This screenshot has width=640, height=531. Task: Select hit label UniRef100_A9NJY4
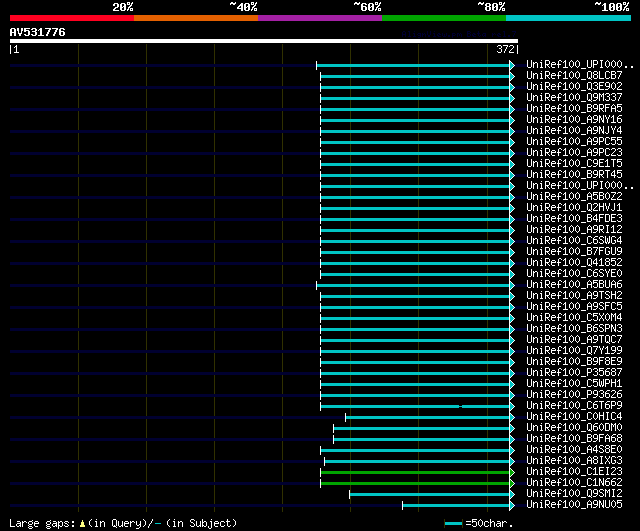point(574,131)
